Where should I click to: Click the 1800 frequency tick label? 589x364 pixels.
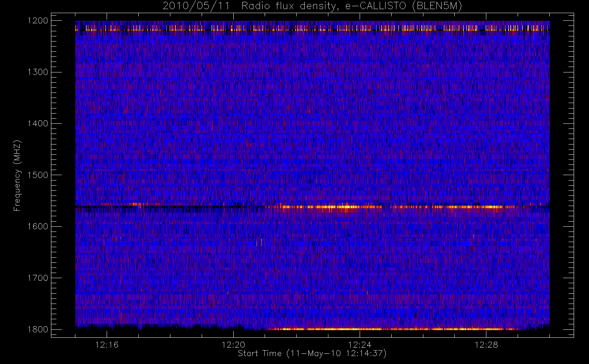pyautogui.click(x=38, y=329)
